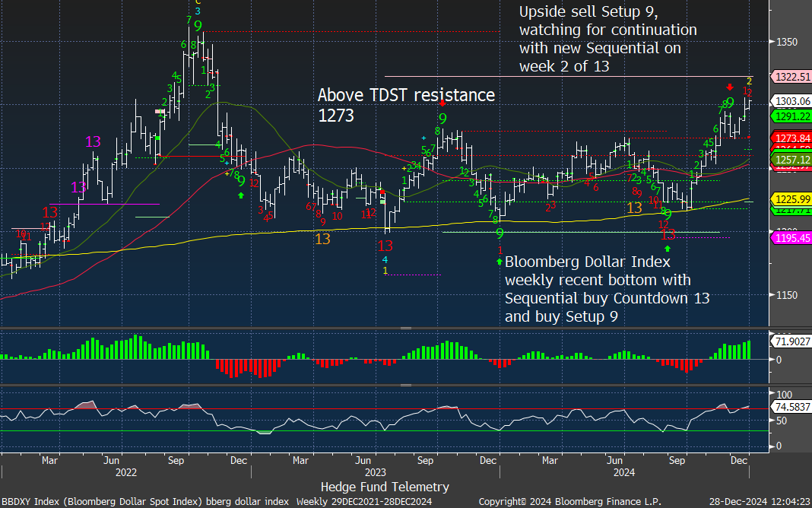This screenshot has height=508, width=812.
Task: Click the 1150 price axis label
Action: tap(787, 295)
